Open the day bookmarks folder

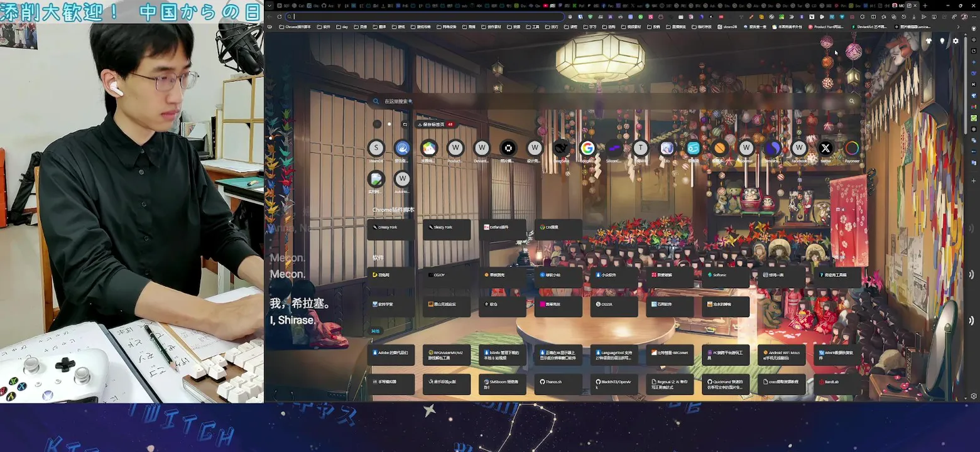pyautogui.click(x=342, y=27)
